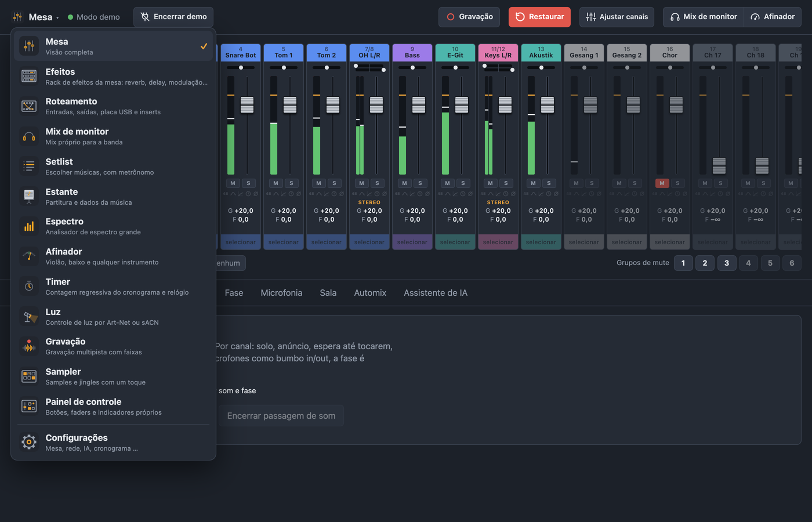Select the Mesa Visão completa menu entry
The height and width of the screenshot is (522, 812).
coord(113,46)
